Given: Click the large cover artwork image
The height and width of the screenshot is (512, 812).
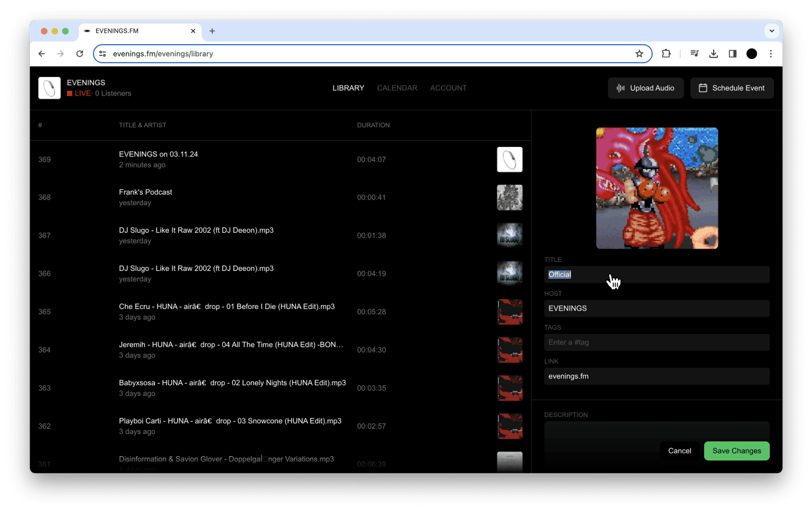Looking at the screenshot, I should pyautogui.click(x=657, y=188).
